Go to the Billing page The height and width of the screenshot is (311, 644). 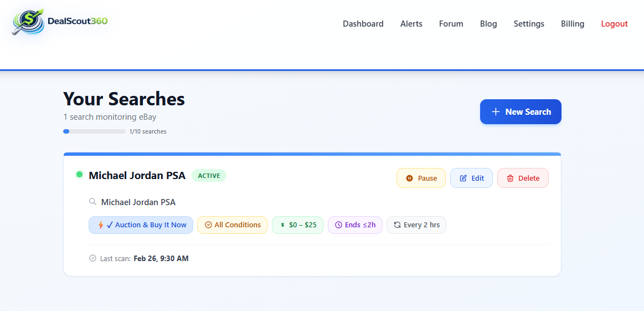pos(573,24)
